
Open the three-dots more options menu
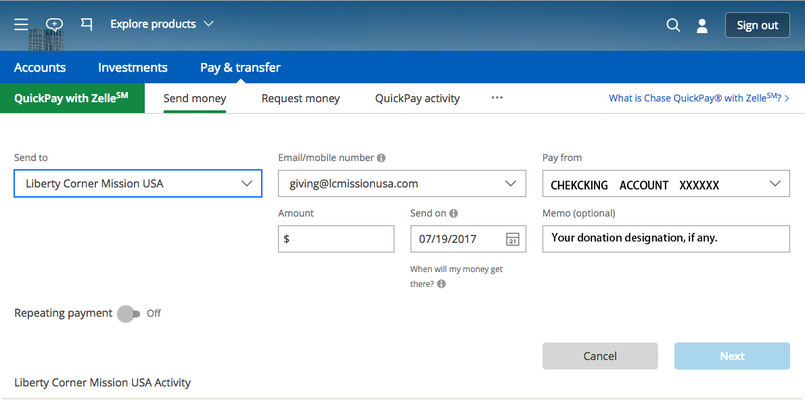(x=497, y=98)
